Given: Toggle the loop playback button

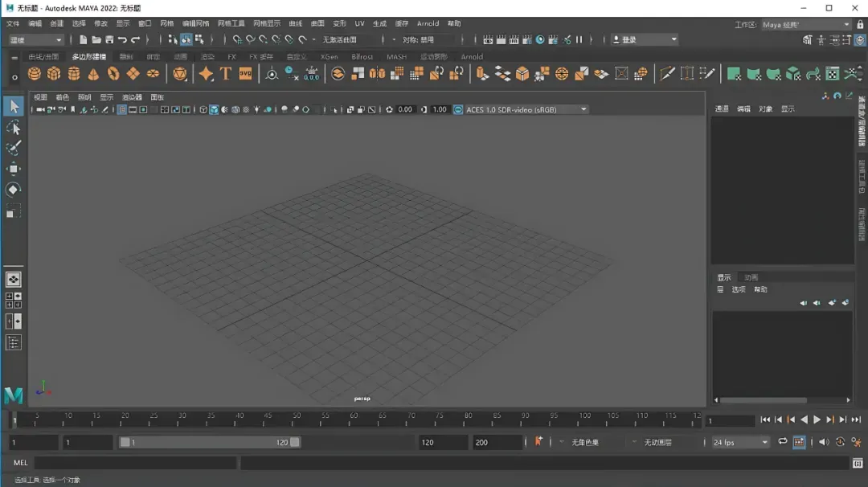Looking at the screenshot, I should (x=783, y=442).
